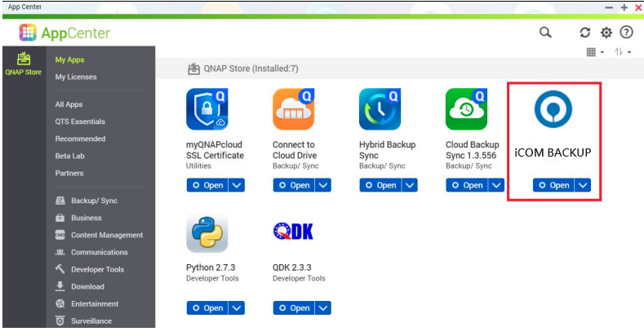This screenshot has height=336, width=644.
Task: Open Connect to Cloud Drive app
Action: tap(294, 185)
